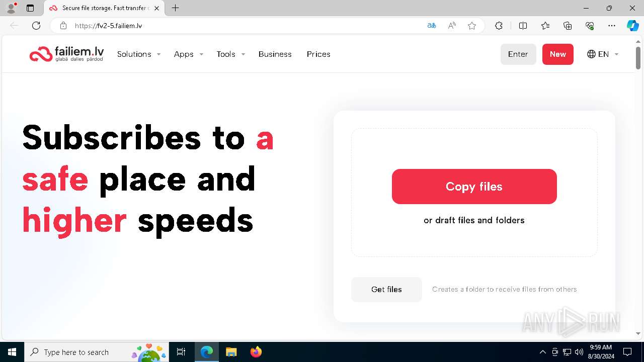Viewport: 644px width, 362px height.
Task: Open the Business page
Action: point(275,54)
